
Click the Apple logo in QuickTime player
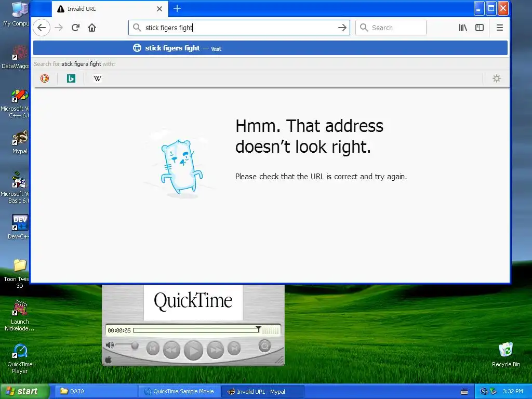click(x=108, y=360)
